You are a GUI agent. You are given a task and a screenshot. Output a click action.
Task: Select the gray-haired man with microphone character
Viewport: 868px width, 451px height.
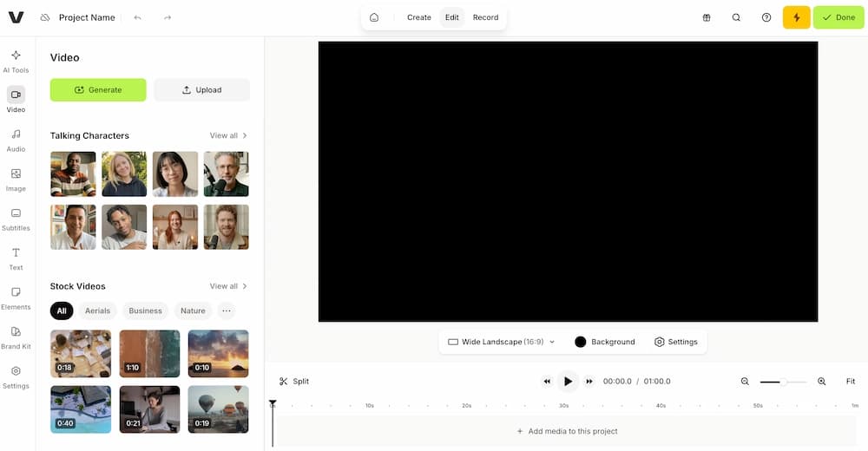[x=227, y=173]
